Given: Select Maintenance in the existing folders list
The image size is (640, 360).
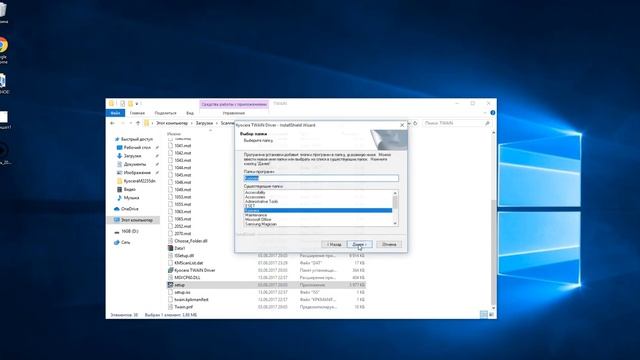Looking at the screenshot, I should [x=256, y=215].
